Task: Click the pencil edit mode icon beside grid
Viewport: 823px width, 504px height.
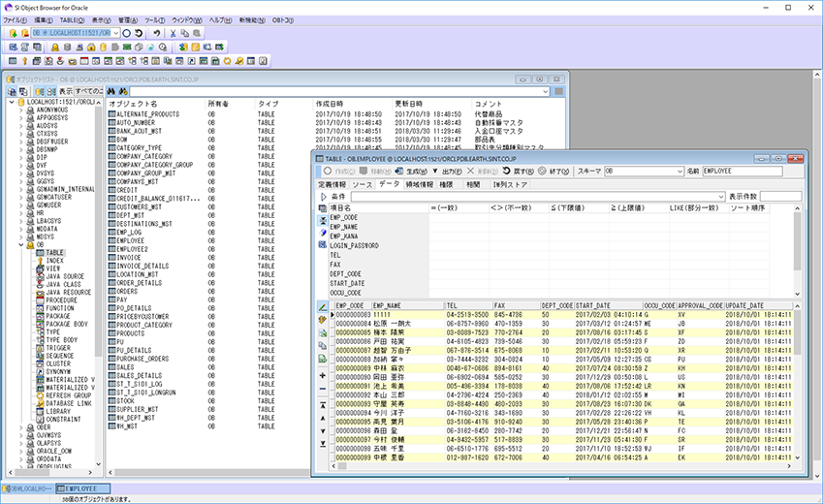Action: (323, 307)
